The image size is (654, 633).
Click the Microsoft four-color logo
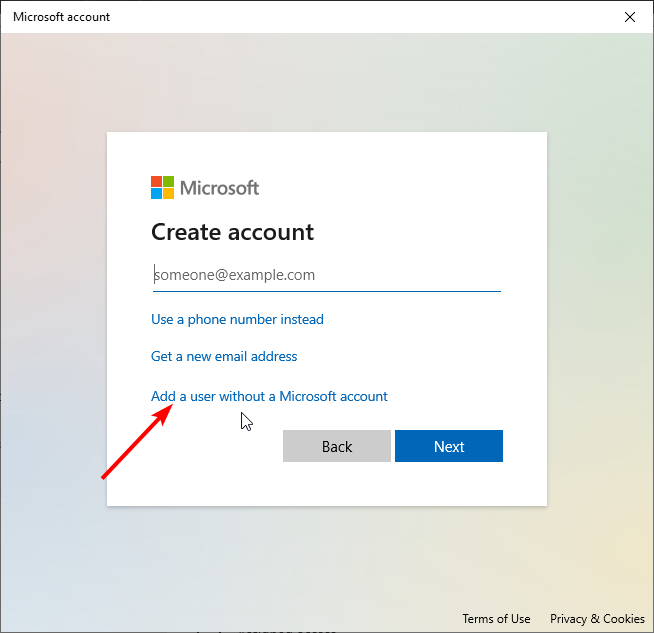pyautogui.click(x=163, y=188)
